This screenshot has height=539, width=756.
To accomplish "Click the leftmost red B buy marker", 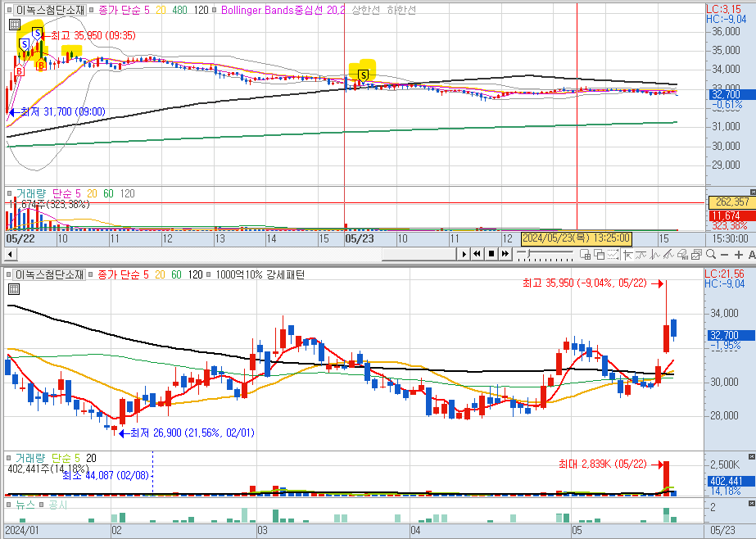I will [19, 71].
